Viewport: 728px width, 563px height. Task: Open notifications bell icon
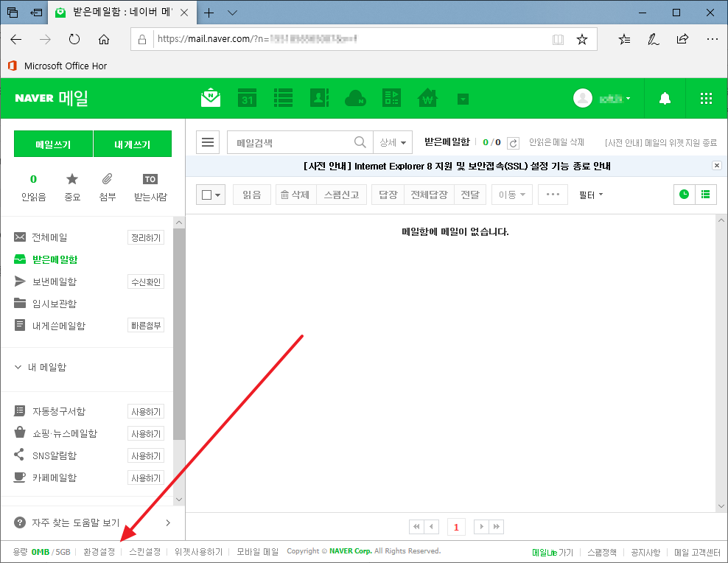(665, 99)
